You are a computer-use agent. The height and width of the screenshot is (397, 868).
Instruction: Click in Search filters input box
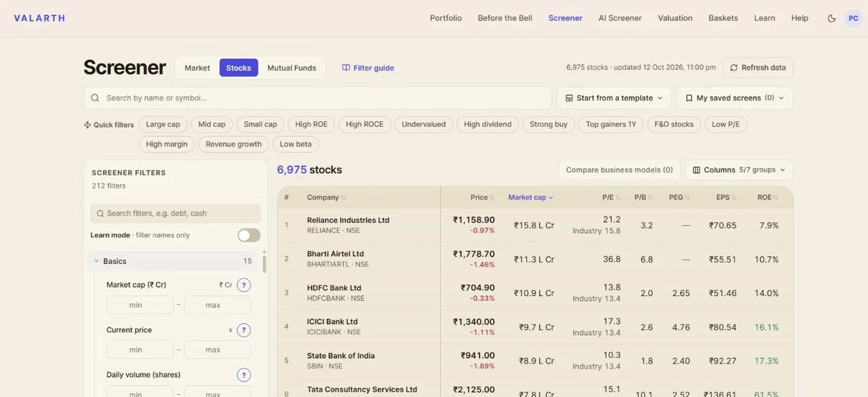tap(176, 213)
